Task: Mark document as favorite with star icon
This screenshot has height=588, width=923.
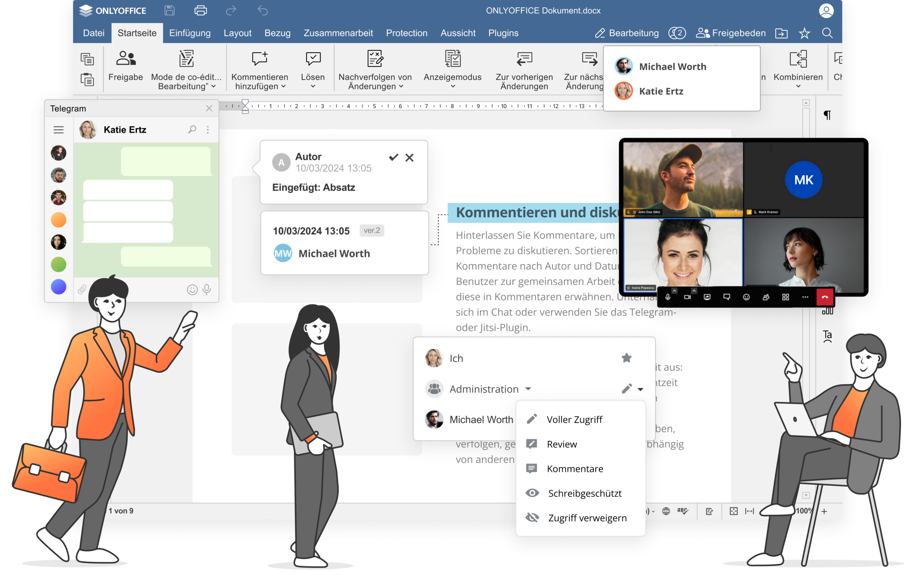Action: 804,33
